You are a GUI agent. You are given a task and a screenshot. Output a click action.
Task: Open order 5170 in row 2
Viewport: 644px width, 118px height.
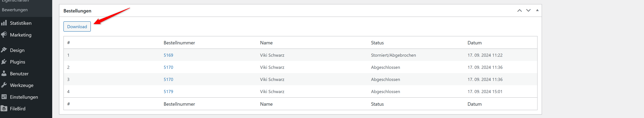168,67
